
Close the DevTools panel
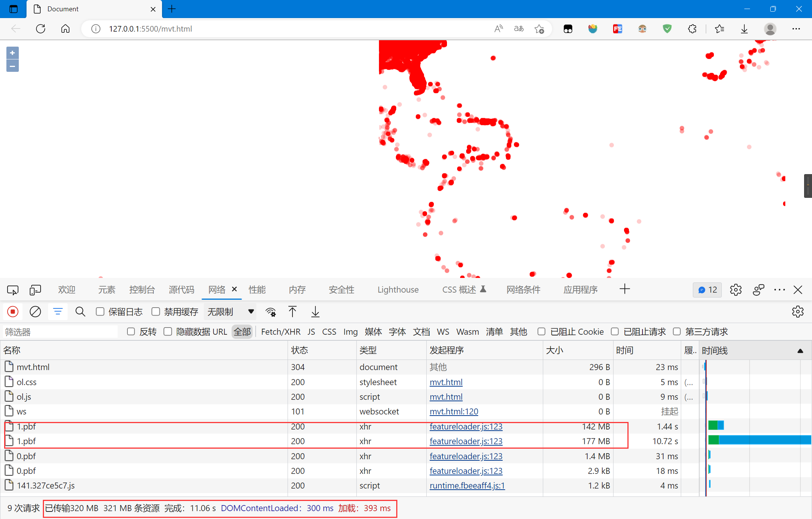[798, 290]
